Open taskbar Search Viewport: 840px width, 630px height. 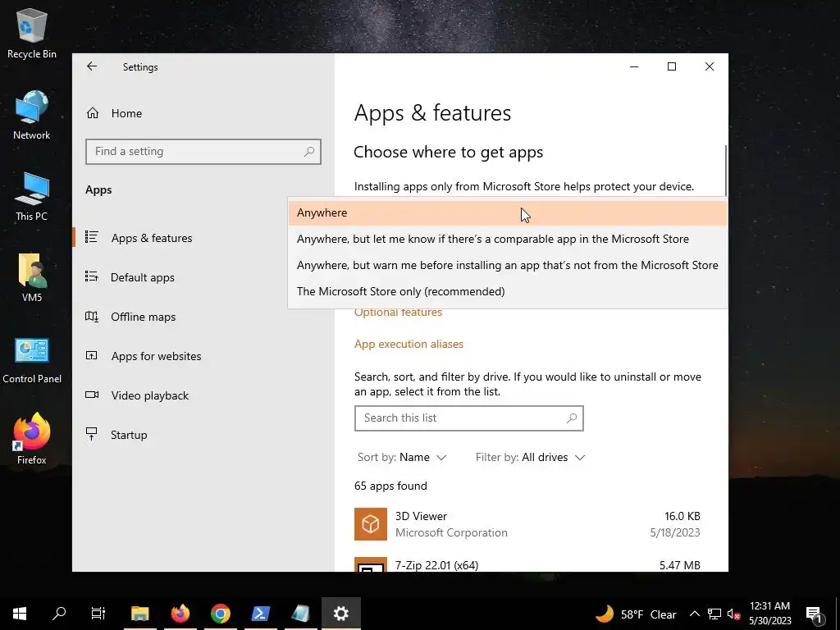click(x=59, y=614)
